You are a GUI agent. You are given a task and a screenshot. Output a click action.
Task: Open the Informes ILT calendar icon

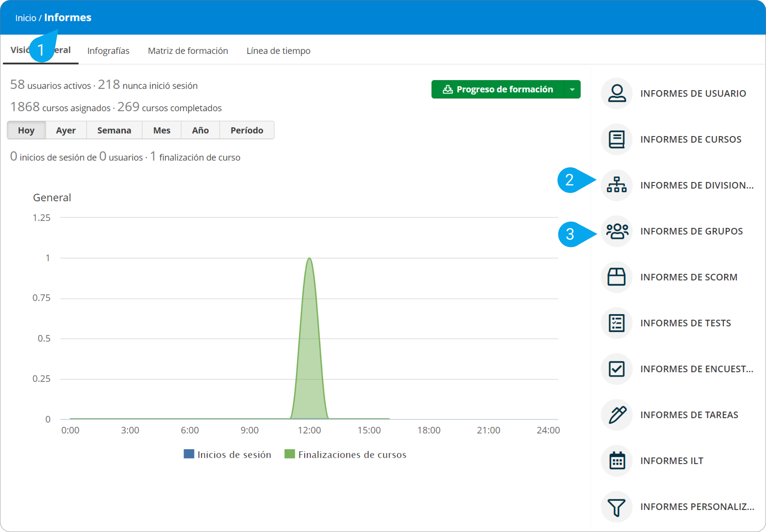coord(617,461)
